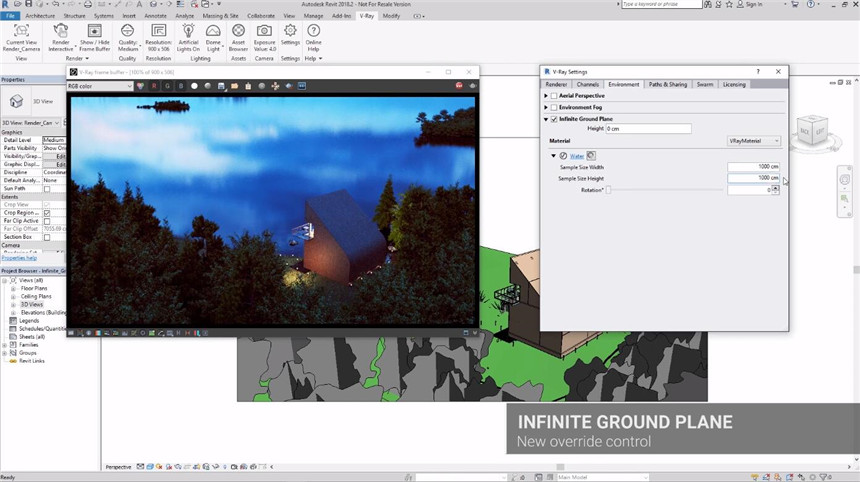Switch to the Renderer tab

(x=556, y=84)
